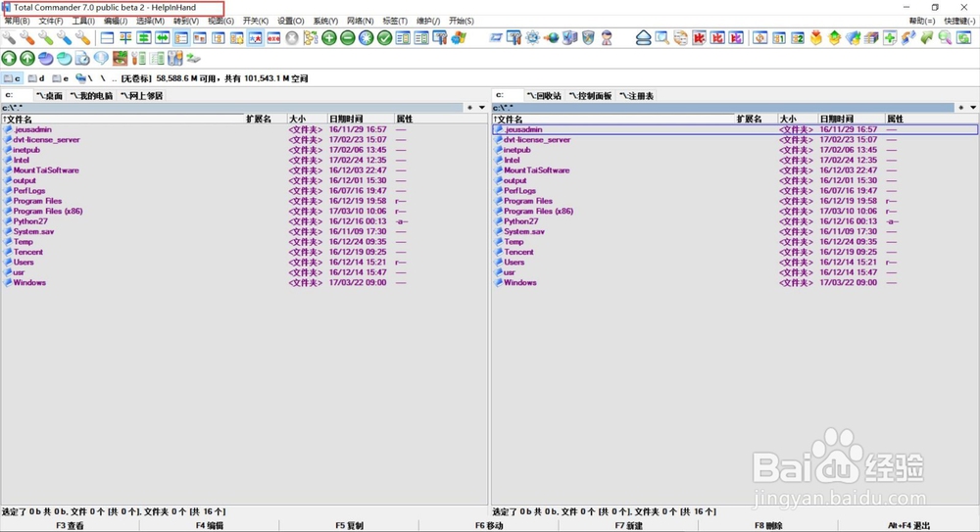Open file search magnifier over window icon

point(661,38)
